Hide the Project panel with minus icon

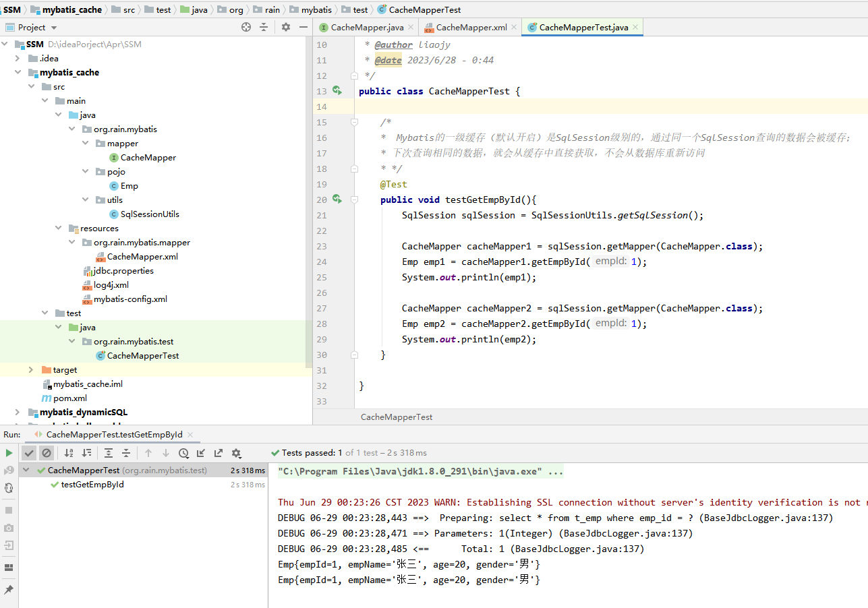click(x=303, y=27)
